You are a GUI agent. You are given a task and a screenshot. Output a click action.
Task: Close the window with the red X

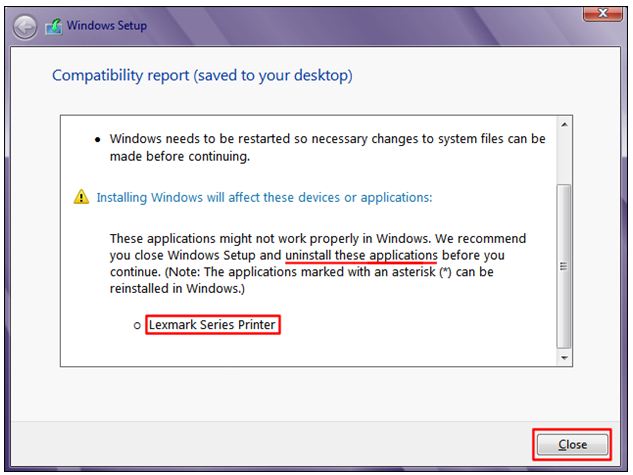pyautogui.click(x=602, y=13)
